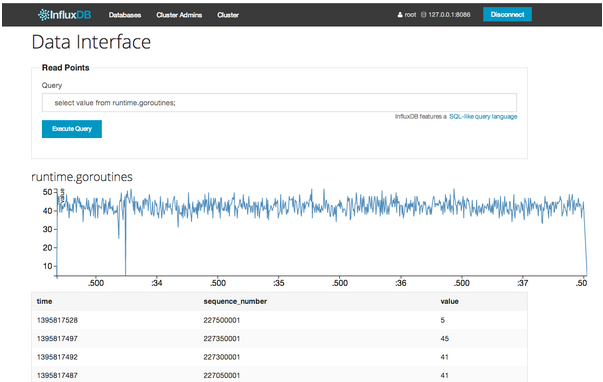Viewport: 603px width, 382px height.
Task: Click the time column header
Action: tap(44, 301)
